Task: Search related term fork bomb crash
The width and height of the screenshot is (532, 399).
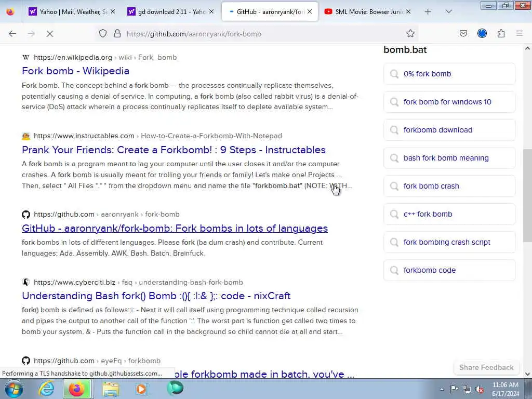Action: point(449,186)
